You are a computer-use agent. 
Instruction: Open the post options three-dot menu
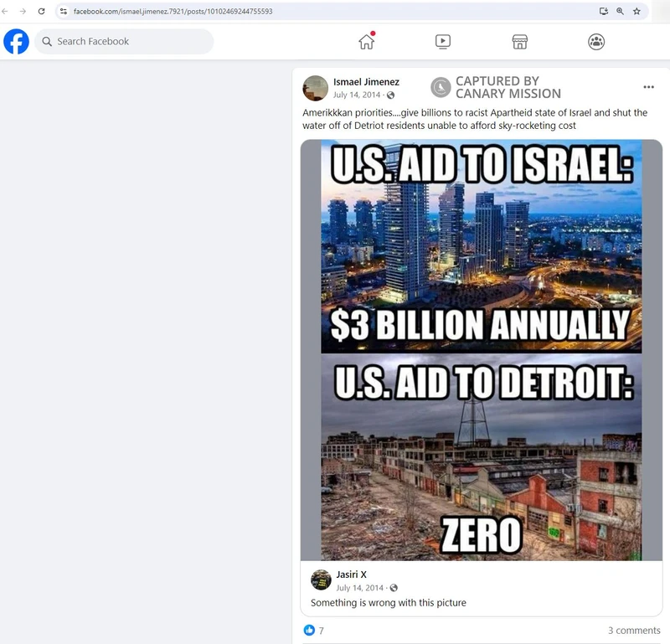point(648,87)
